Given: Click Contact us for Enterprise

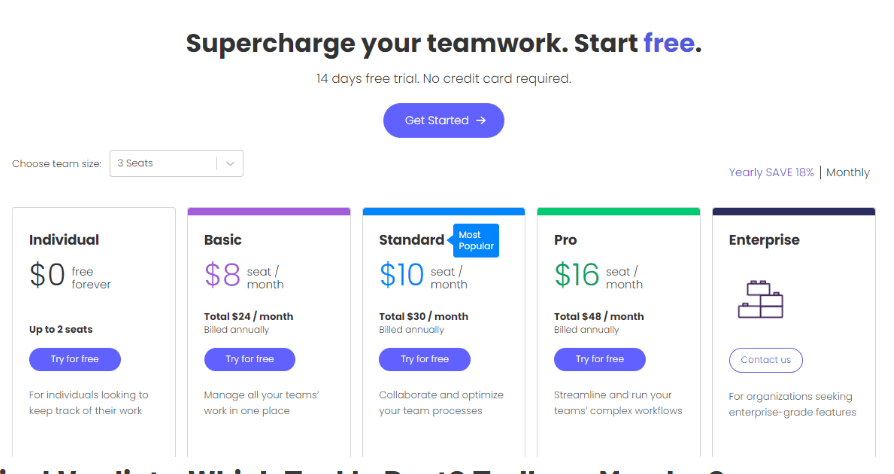Looking at the screenshot, I should pyautogui.click(x=765, y=360).
